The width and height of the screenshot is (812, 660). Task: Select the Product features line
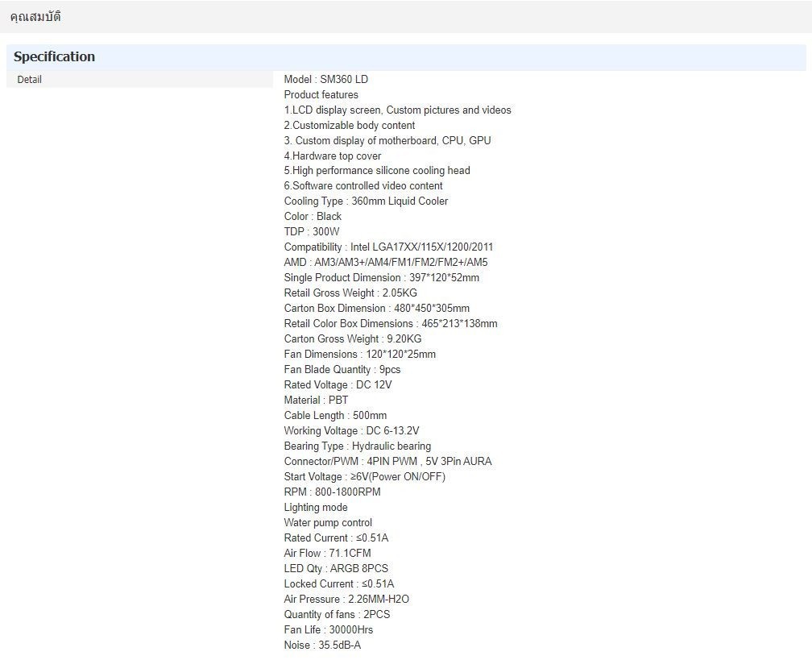point(321,95)
